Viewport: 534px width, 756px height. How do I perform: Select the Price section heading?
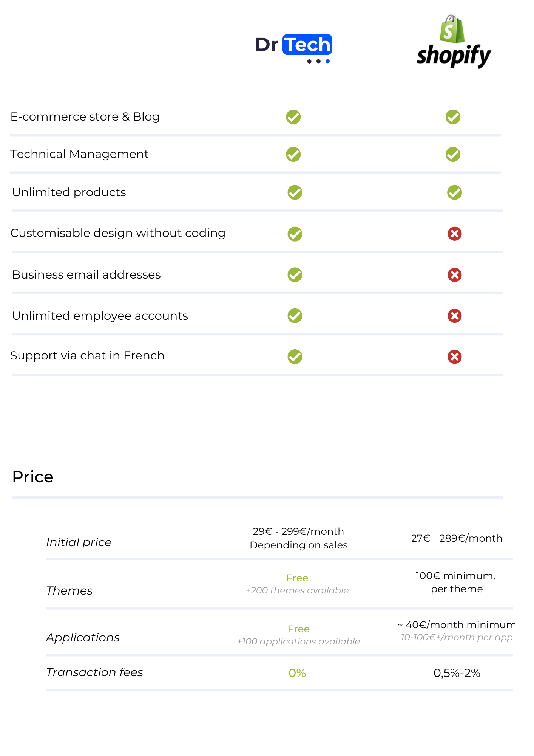[x=33, y=477]
